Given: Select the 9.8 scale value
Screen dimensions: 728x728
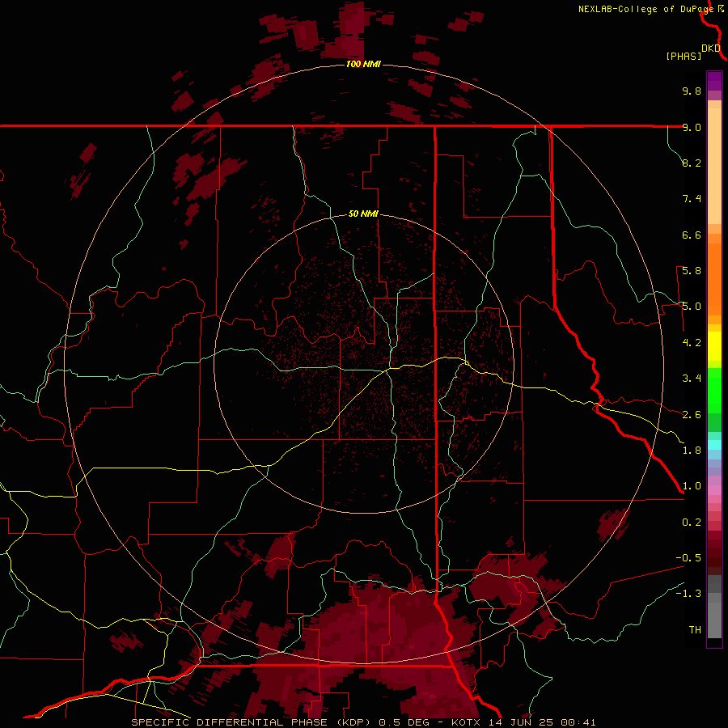Looking at the screenshot, I should [692, 91].
